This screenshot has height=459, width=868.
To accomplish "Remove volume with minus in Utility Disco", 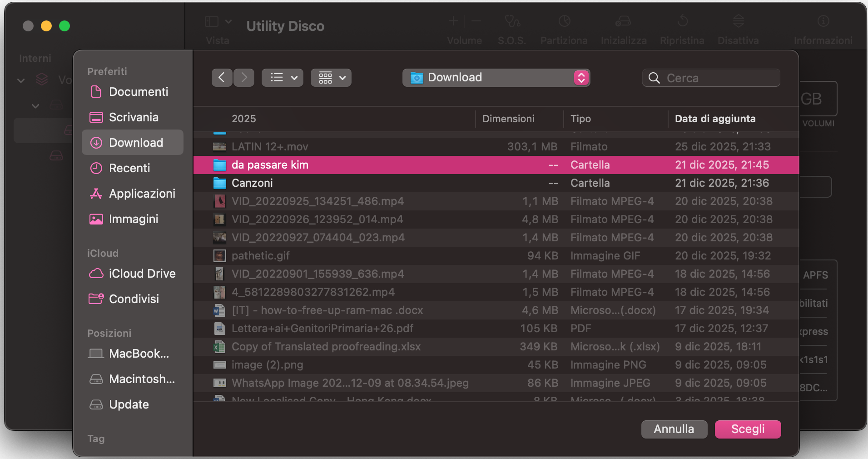I will click(x=476, y=21).
